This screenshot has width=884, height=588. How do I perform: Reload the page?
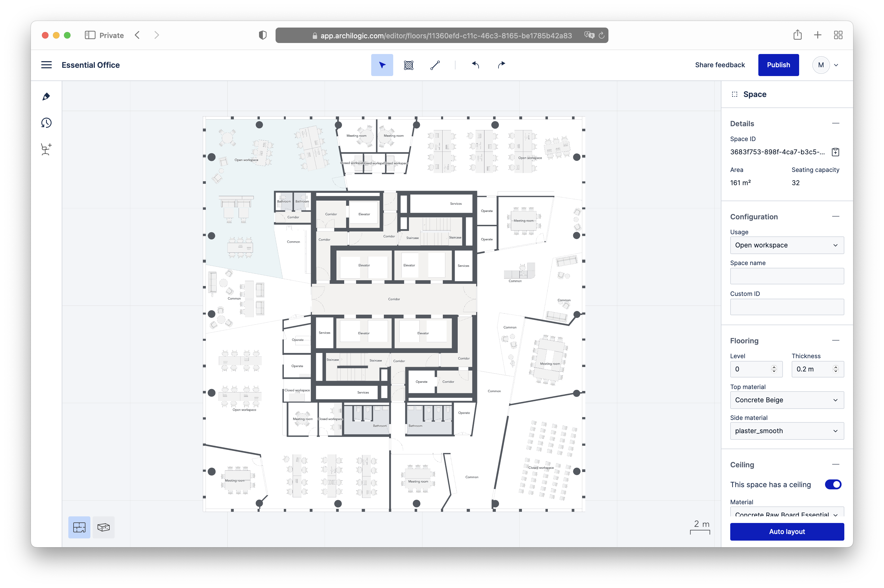pos(601,35)
